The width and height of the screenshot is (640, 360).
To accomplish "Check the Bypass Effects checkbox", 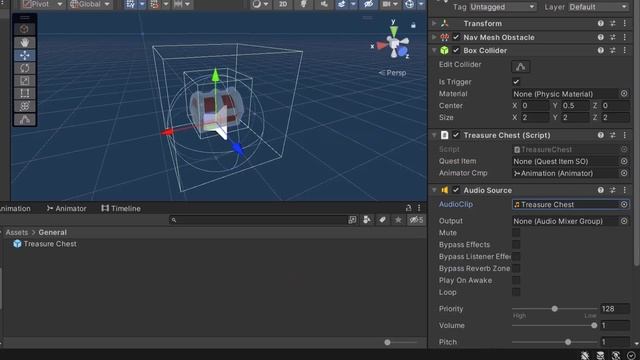I will coord(516,244).
